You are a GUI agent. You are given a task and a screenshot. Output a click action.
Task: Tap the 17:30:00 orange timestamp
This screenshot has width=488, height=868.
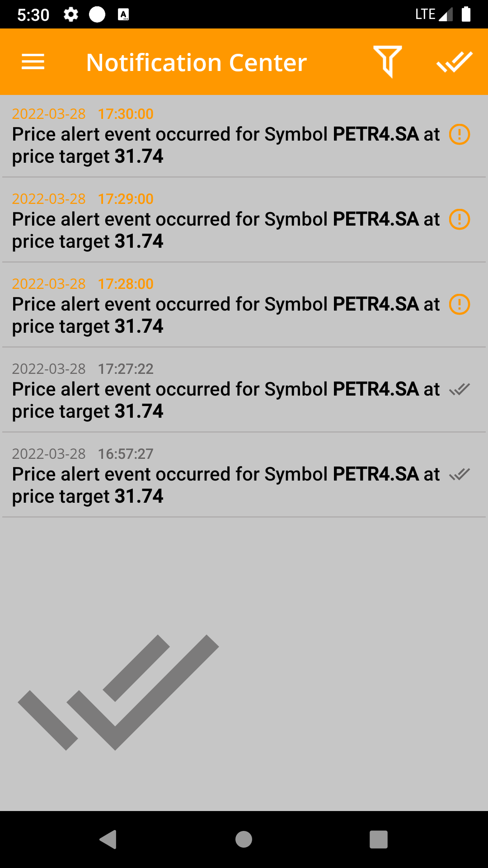[126, 114]
